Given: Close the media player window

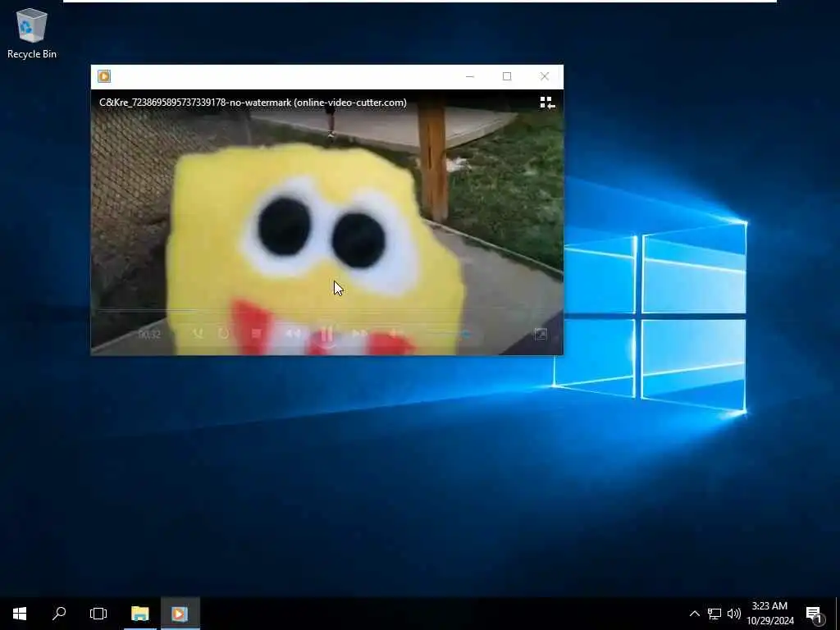Looking at the screenshot, I should pos(545,76).
